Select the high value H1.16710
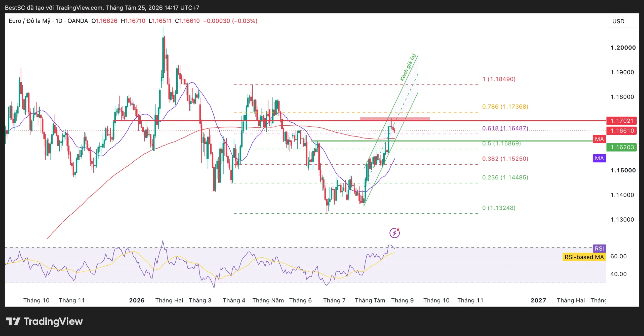This screenshot has width=644, height=336. coord(133,21)
